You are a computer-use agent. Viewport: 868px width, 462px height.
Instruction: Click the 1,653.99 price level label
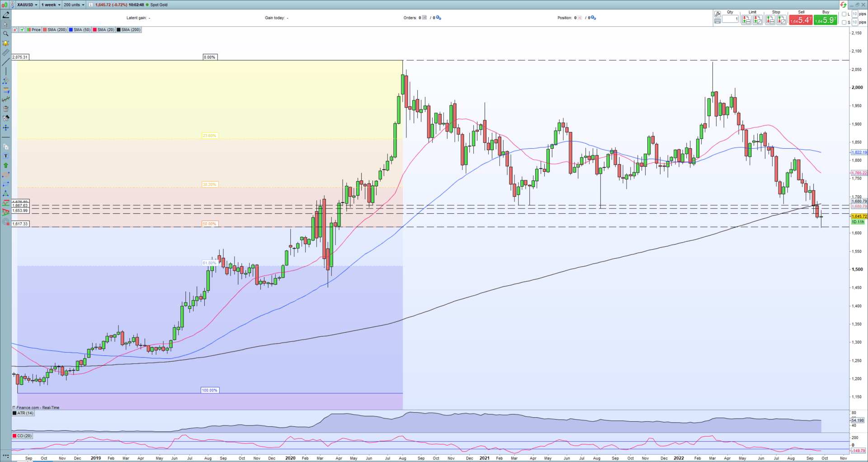pos(20,211)
